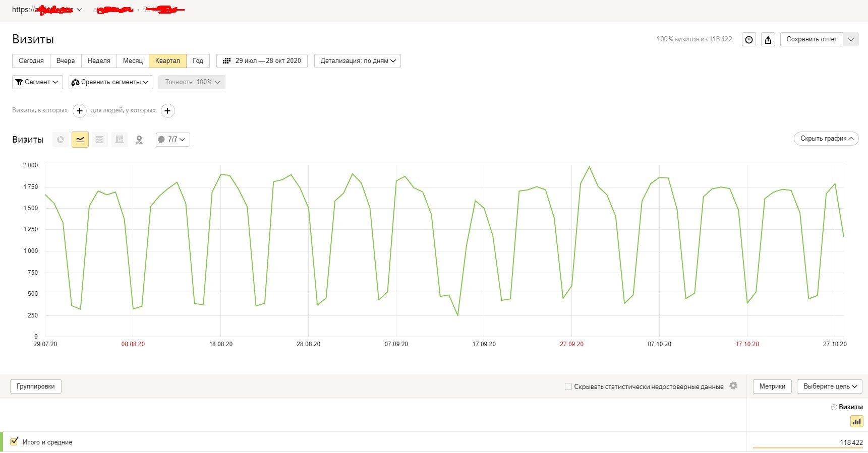868x453 pixels.
Task: Click the 18.08.20 date axis label
Action: pyautogui.click(x=221, y=344)
